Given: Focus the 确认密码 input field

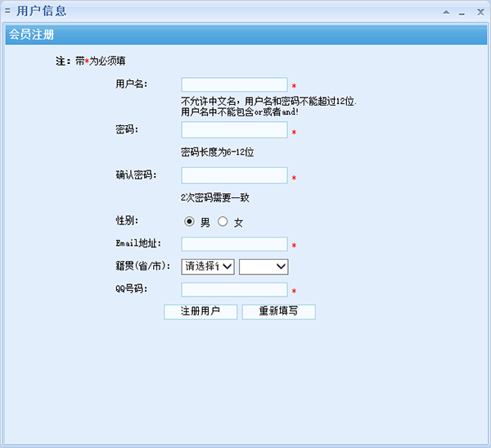Looking at the screenshot, I should tap(234, 175).
